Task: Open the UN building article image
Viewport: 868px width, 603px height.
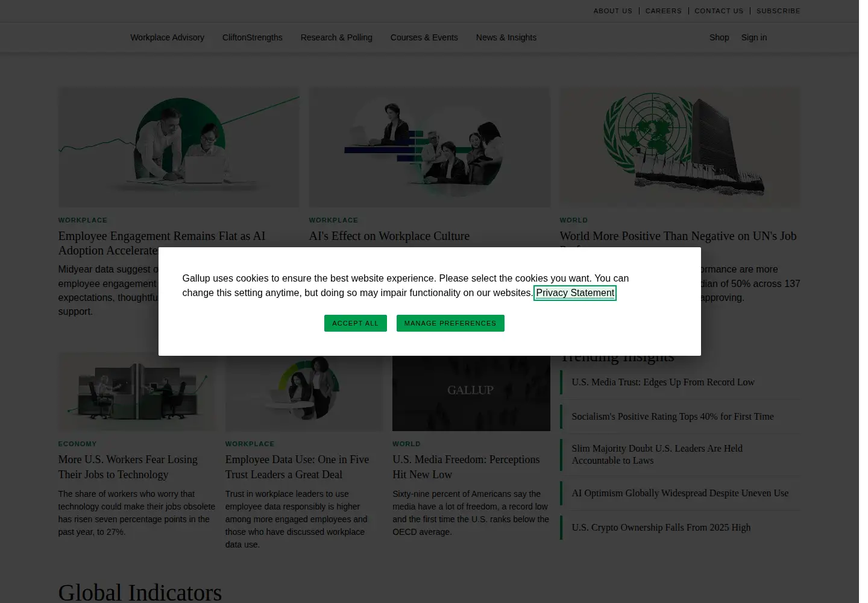Action: pyautogui.click(x=680, y=147)
